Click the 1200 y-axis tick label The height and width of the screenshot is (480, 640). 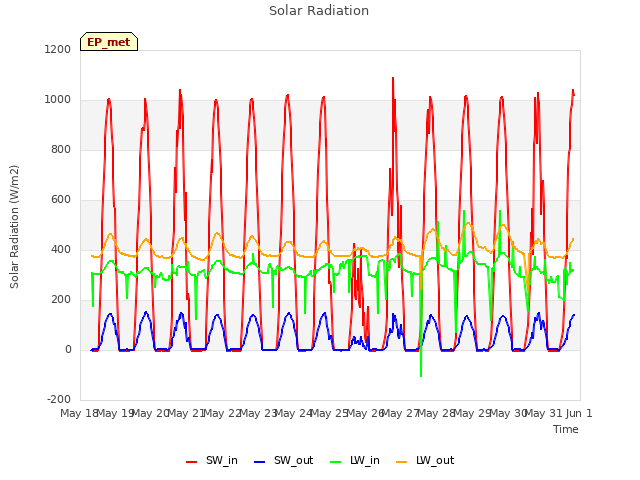(x=58, y=50)
